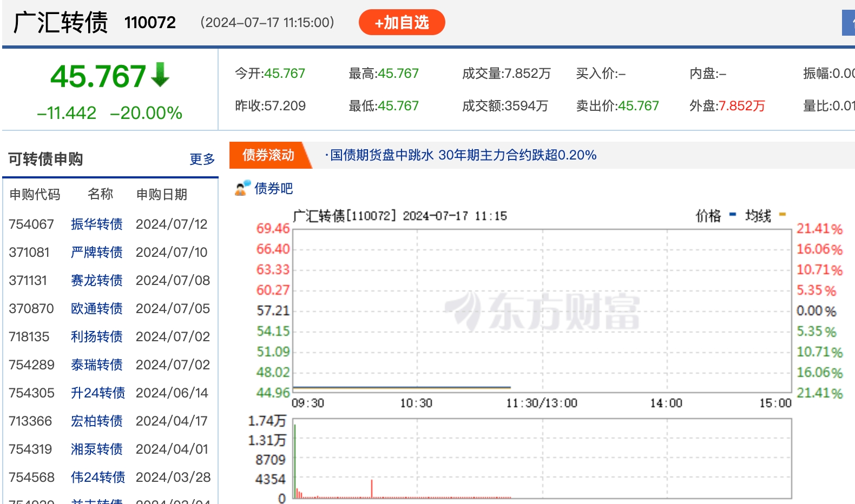Open 泰瑞转债 bond link
The width and height of the screenshot is (855, 504).
(x=97, y=364)
